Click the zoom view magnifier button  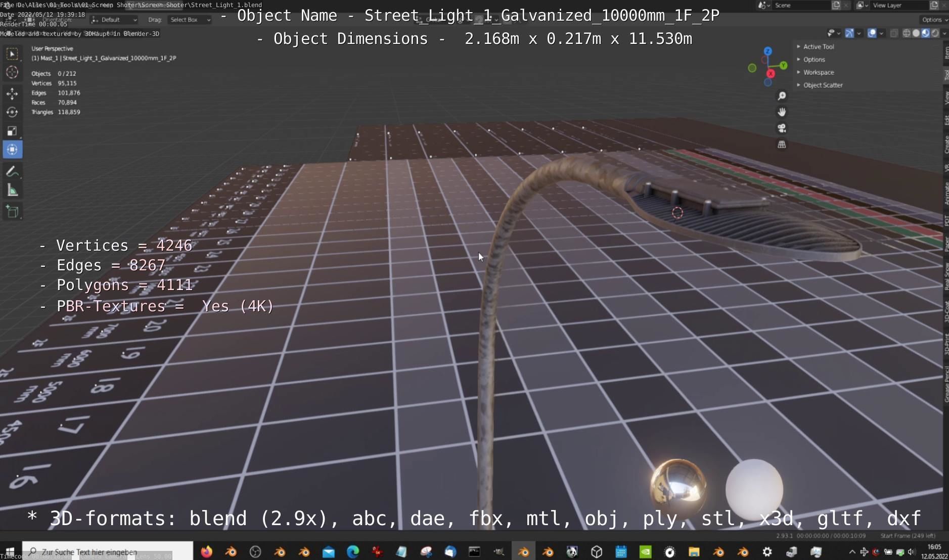tap(782, 96)
